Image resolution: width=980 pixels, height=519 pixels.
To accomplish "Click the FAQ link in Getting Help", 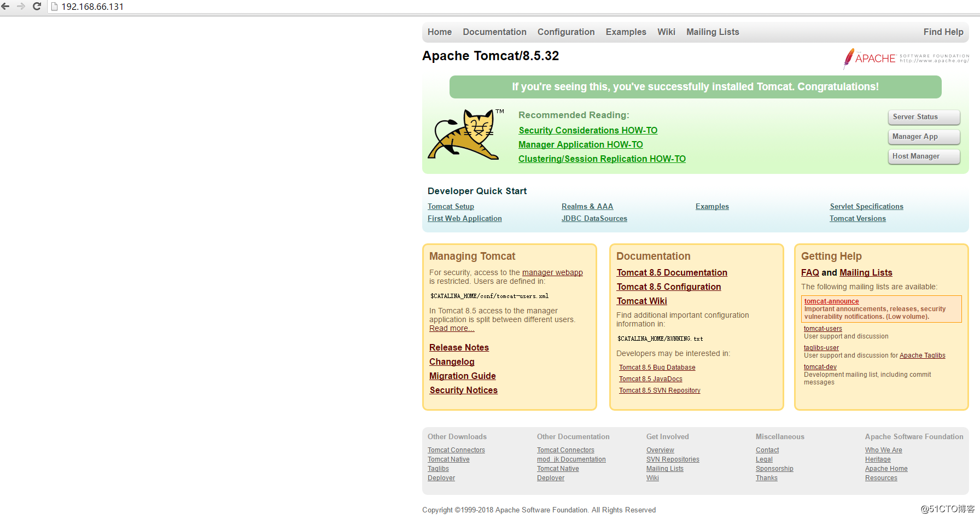I will pyautogui.click(x=810, y=272).
